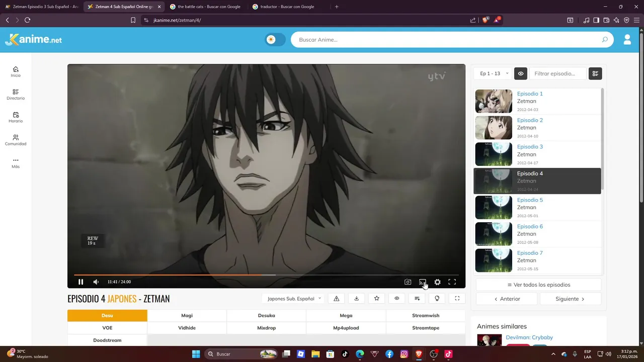This screenshot has width=644, height=362.
Task: Open the Windows Start menu
Action: [196, 354]
